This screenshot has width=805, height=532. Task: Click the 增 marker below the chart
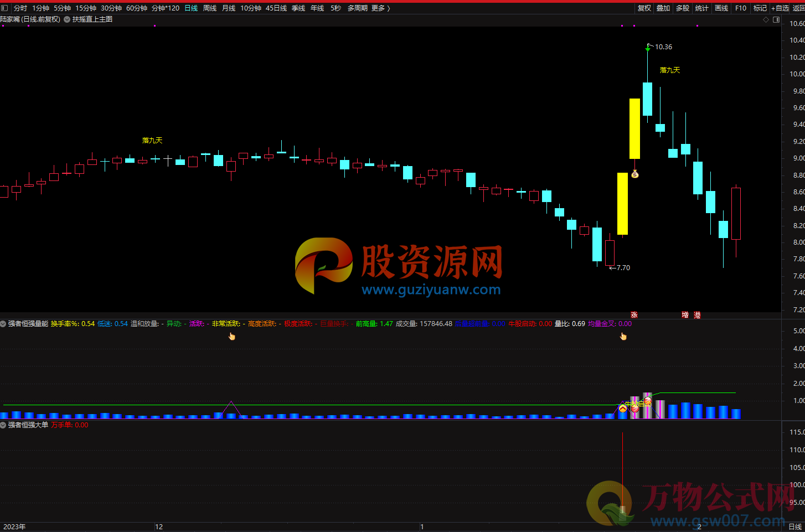685,315
